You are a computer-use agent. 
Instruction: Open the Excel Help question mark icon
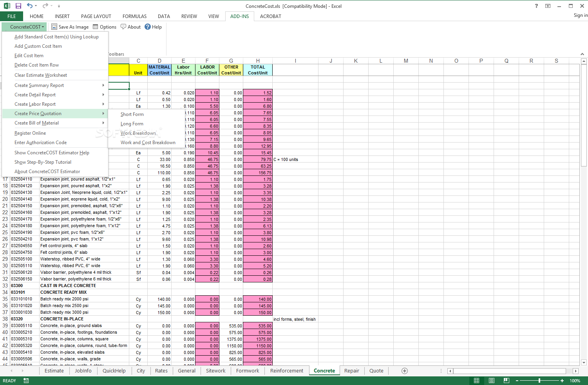point(536,6)
